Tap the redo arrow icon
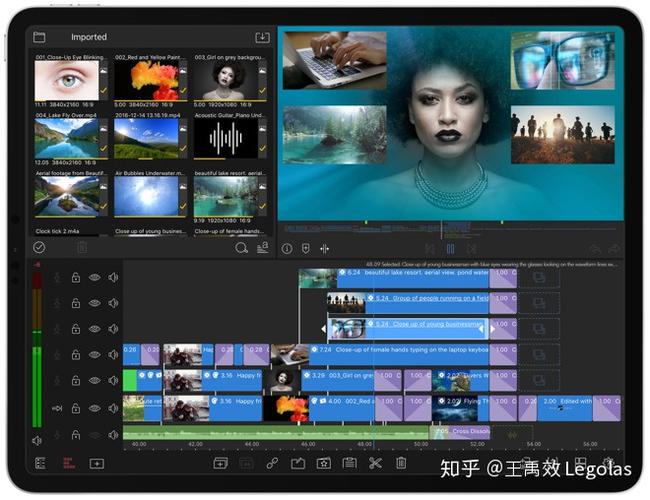Viewport: 650px width, 500px height. click(614, 249)
